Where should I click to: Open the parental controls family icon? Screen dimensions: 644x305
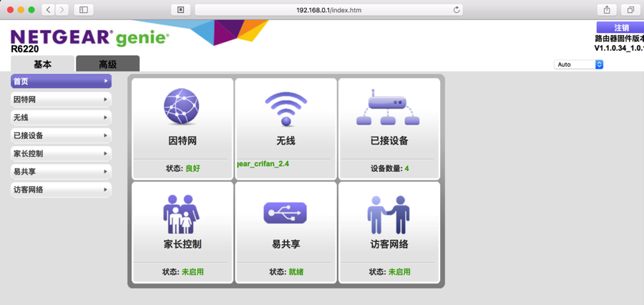(x=181, y=214)
